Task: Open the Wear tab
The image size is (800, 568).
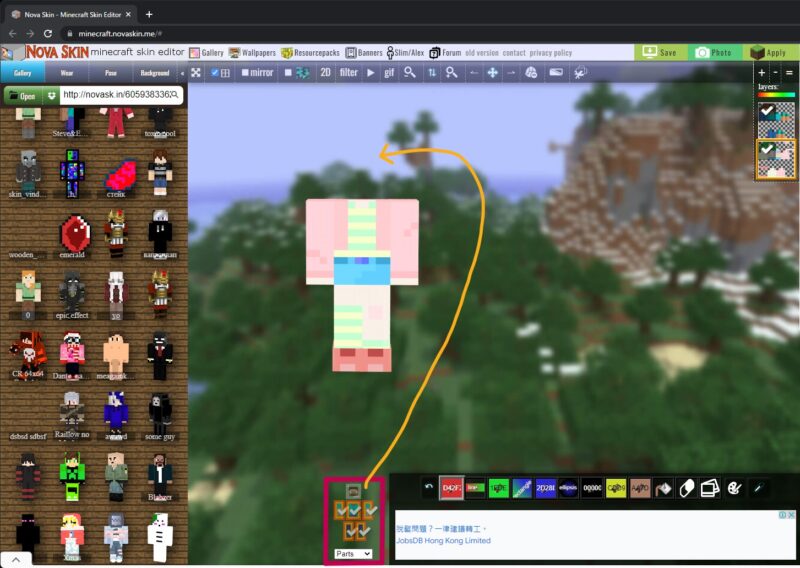Action: click(67, 73)
